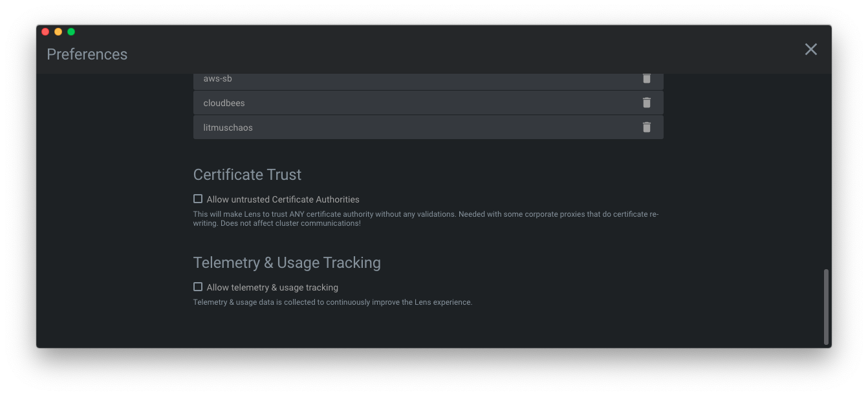Select the cloudbees repository row
This screenshot has width=868, height=396.
(388, 102)
